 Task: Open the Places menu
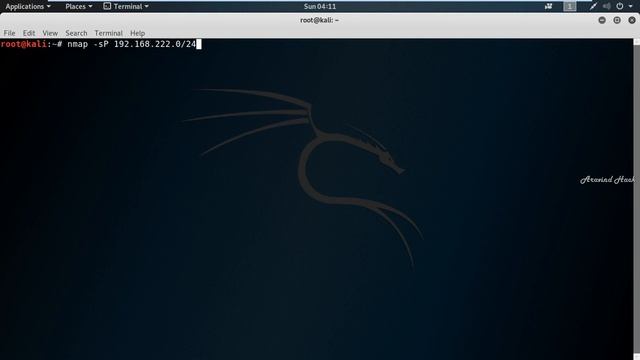coord(79,6)
